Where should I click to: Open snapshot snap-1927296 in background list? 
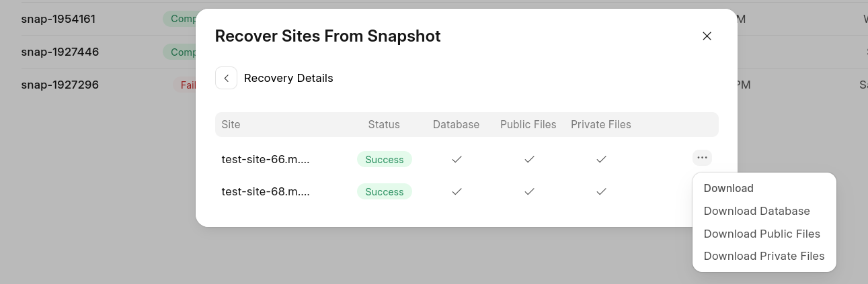[x=60, y=85]
